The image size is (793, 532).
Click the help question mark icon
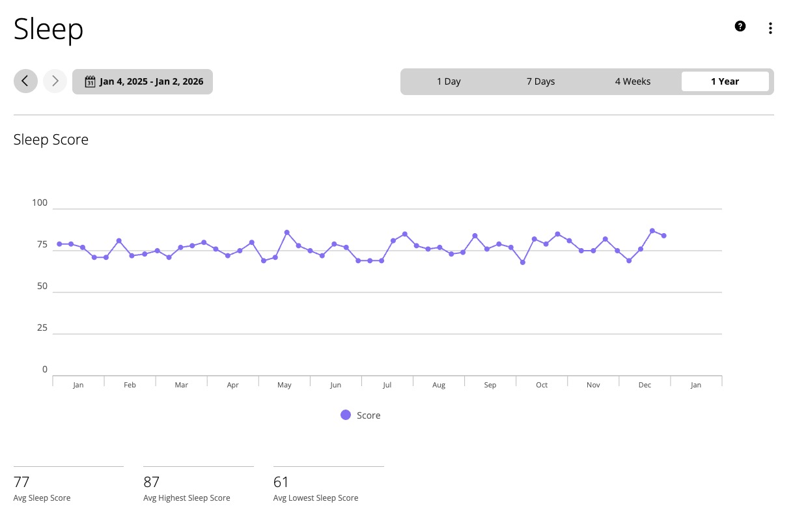740,27
